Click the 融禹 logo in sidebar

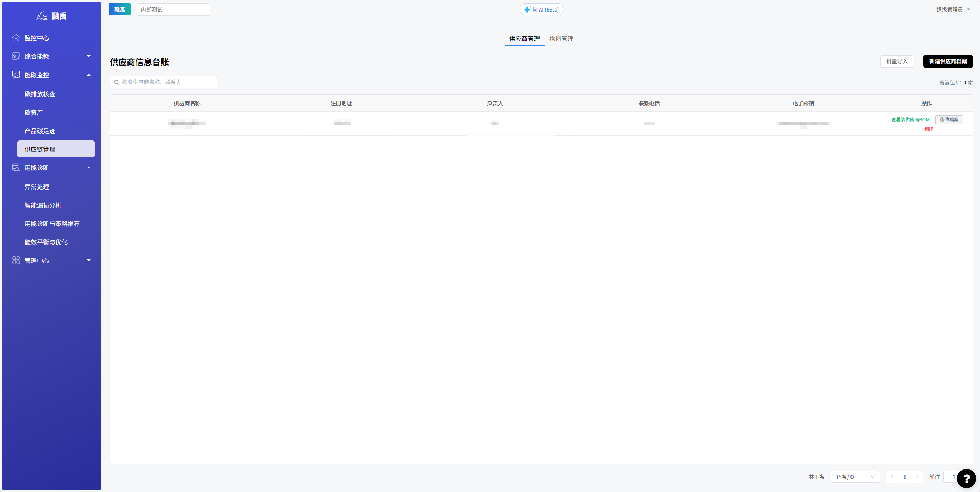coord(51,16)
